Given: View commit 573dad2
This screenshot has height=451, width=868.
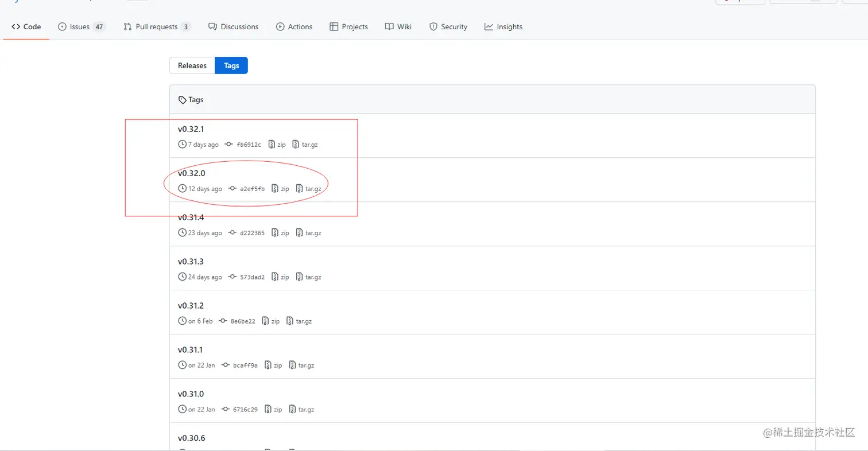Looking at the screenshot, I should click(246, 277).
